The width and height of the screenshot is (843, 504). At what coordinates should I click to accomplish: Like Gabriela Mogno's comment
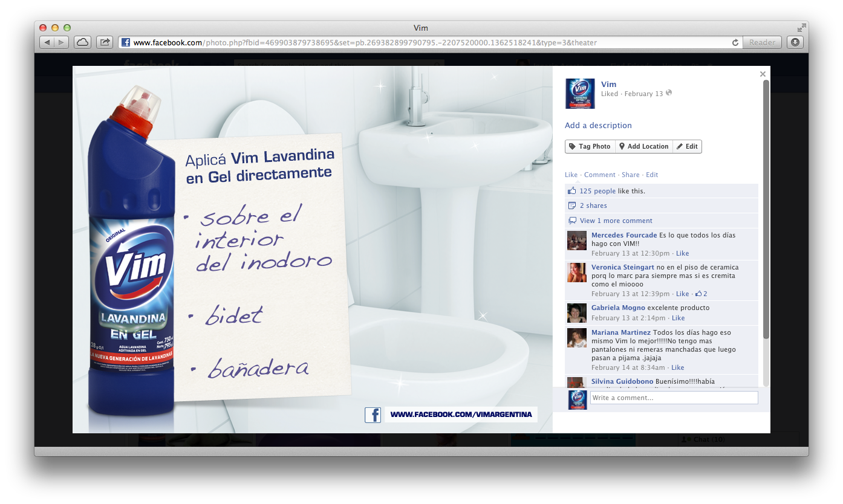point(679,318)
